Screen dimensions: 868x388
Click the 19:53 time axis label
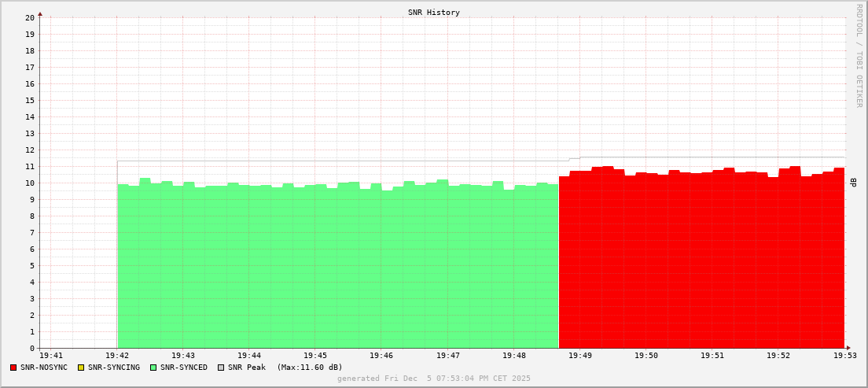(x=844, y=357)
